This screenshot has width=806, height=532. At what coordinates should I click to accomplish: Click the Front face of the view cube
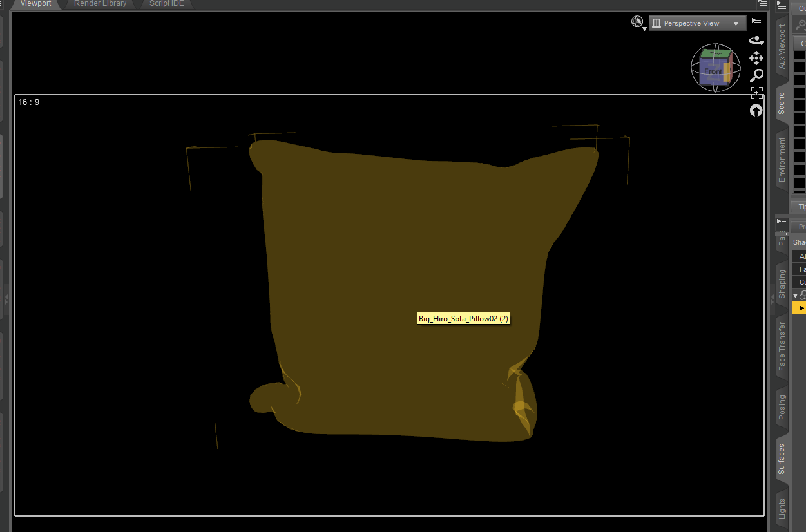coord(711,71)
